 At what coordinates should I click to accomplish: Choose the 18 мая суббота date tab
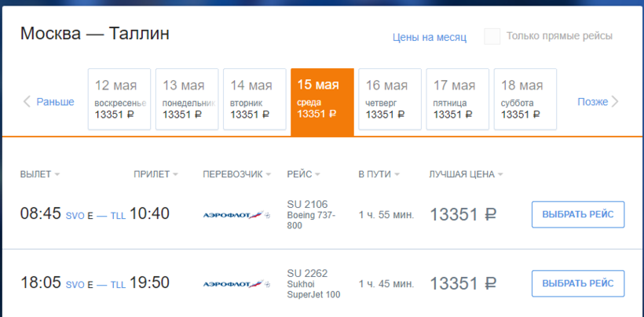tap(525, 100)
